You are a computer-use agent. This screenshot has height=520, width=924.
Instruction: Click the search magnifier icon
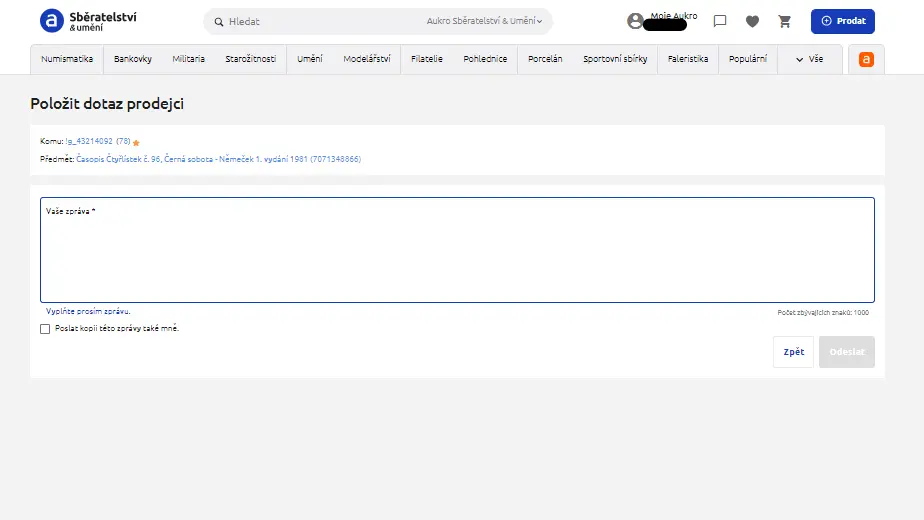coord(219,22)
